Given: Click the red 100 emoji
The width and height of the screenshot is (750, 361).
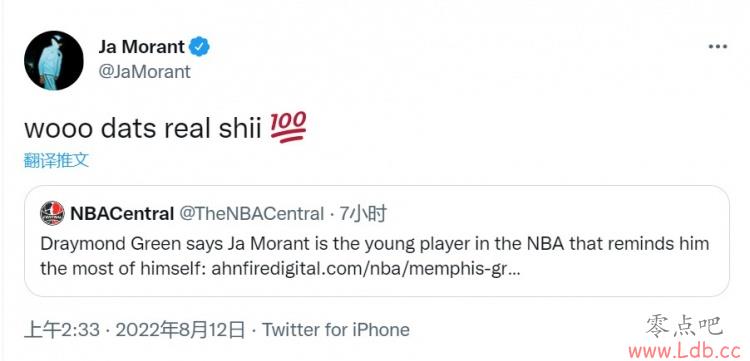Looking at the screenshot, I should pos(288,129).
